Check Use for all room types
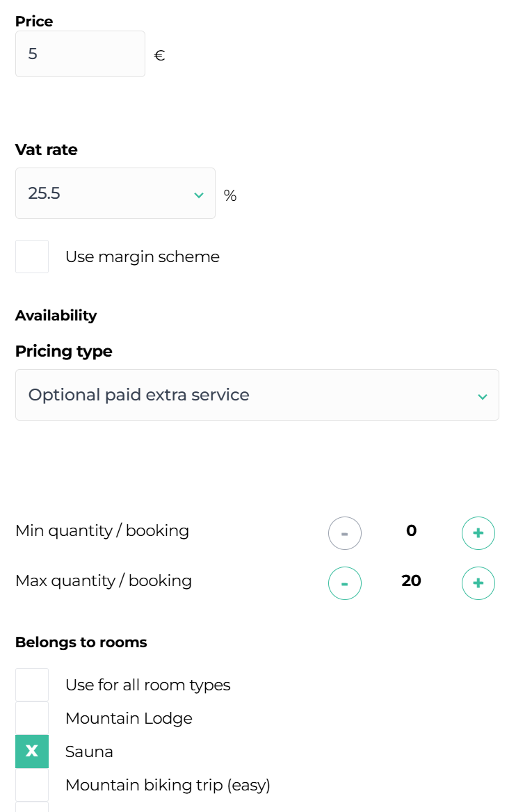516x812 pixels. [32, 685]
